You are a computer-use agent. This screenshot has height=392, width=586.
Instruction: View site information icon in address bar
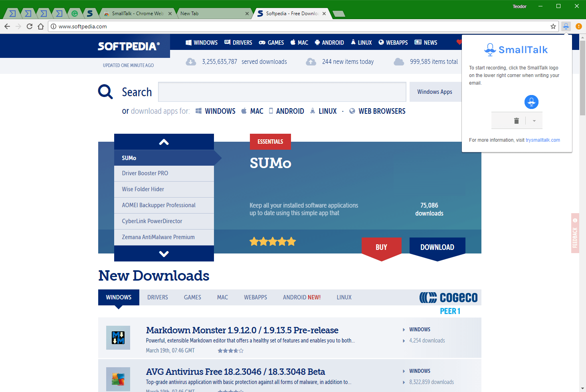click(x=53, y=26)
